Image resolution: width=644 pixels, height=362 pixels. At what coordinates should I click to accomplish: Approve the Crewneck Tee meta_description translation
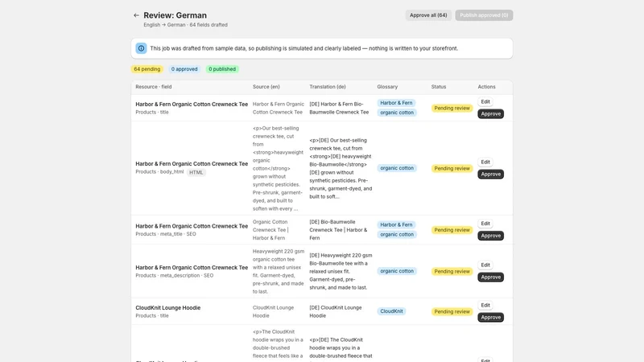click(x=491, y=277)
